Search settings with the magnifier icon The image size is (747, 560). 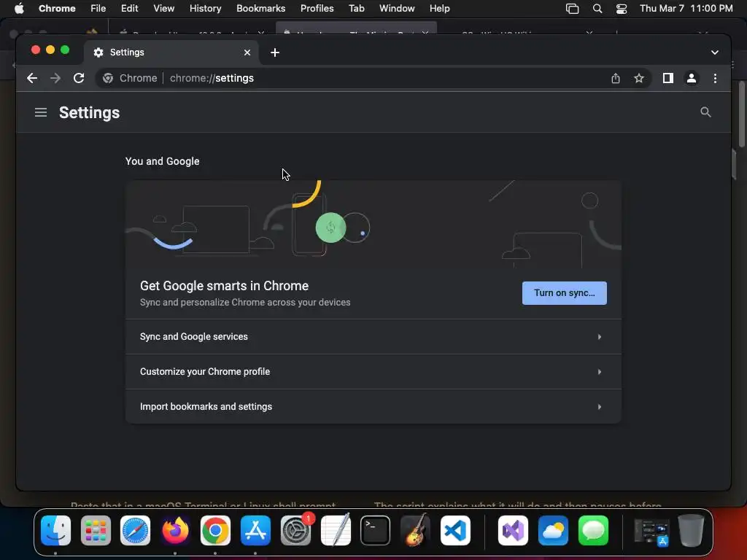(x=705, y=112)
